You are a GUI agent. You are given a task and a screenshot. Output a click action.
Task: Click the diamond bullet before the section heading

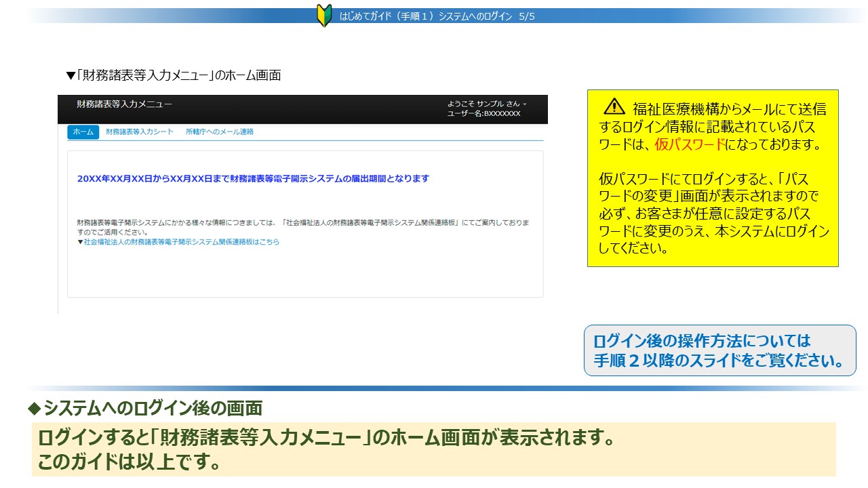click(x=34, y=408)
